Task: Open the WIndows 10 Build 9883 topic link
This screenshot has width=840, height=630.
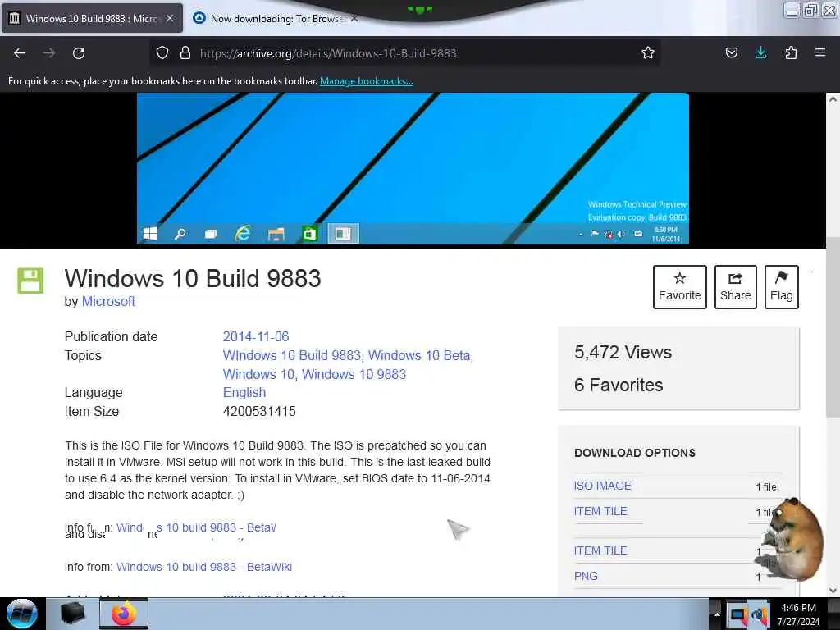Action: point(292,356)
